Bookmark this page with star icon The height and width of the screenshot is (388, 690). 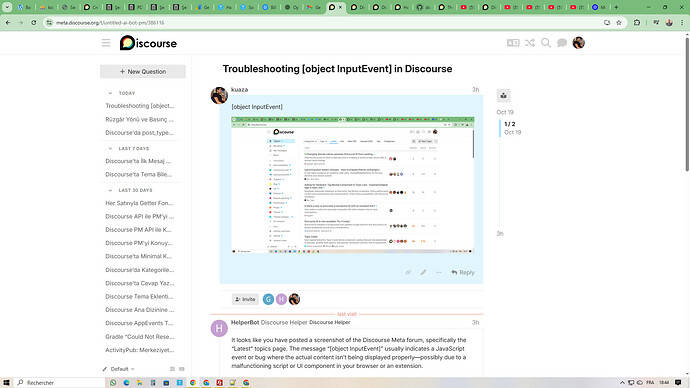[619, 22]
